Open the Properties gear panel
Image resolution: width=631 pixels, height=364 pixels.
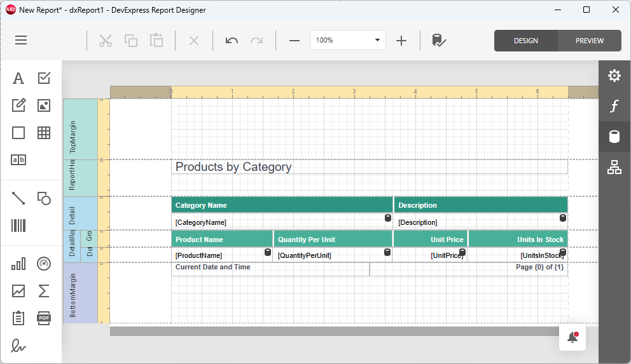coord(614,76)
